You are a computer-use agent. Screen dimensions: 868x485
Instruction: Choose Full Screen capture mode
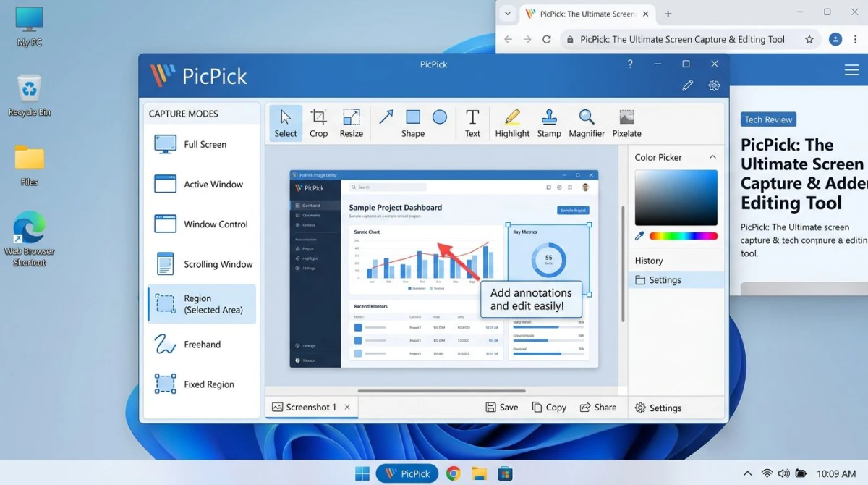tap(203, 144)
